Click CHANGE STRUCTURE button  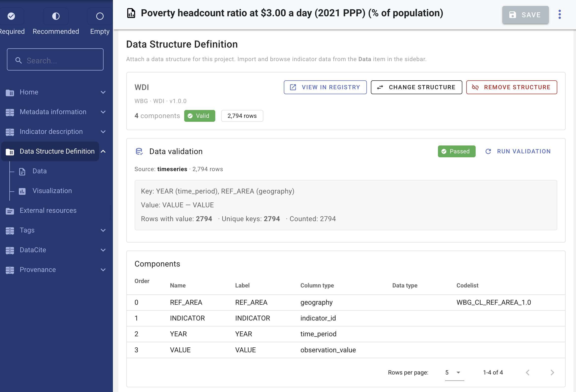coord(416,87)
